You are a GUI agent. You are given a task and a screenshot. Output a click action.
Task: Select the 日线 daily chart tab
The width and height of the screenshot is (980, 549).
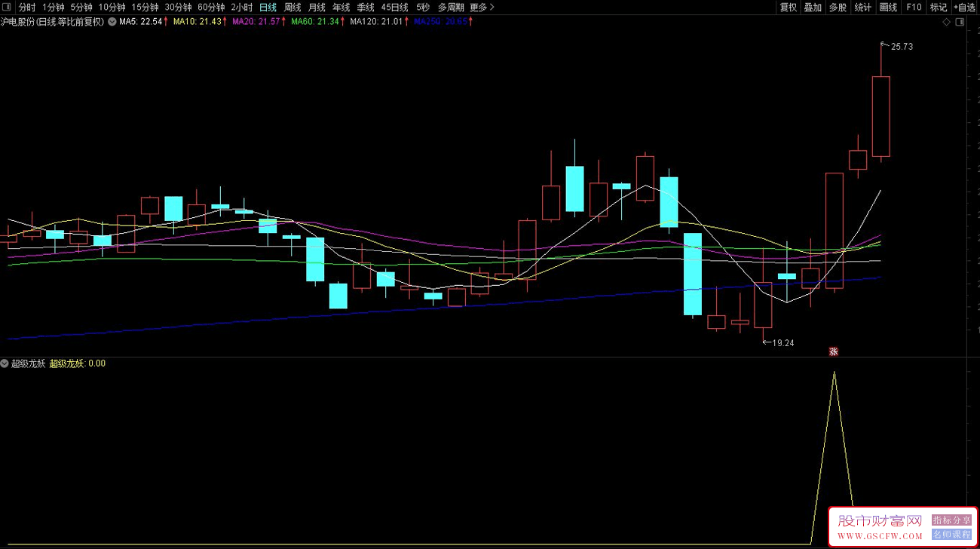coord(268,7)
